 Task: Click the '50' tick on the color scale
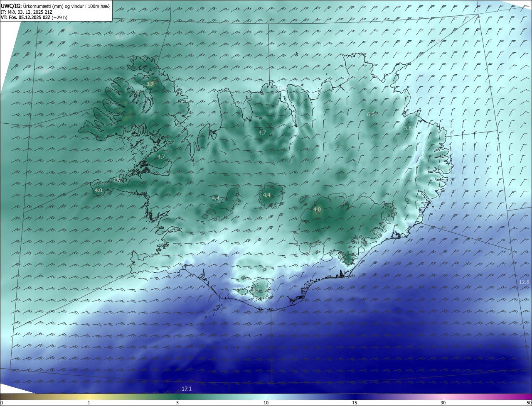tap(529, 403)
